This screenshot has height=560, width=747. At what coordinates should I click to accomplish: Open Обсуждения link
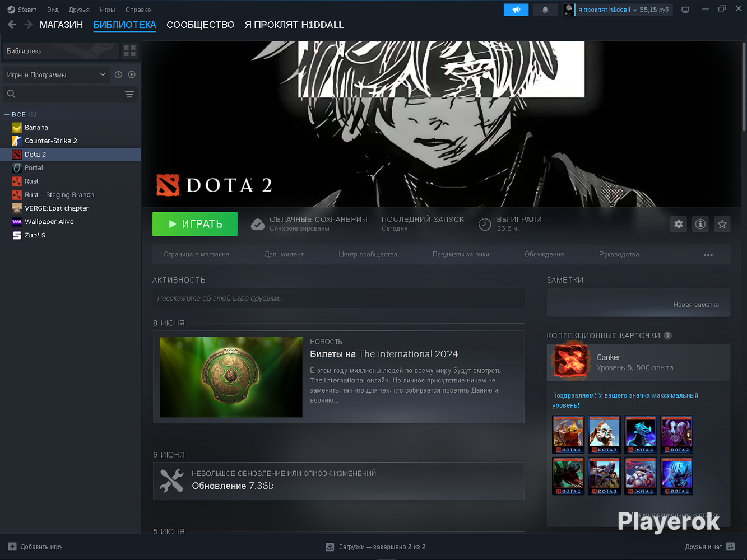click(544, 254)
